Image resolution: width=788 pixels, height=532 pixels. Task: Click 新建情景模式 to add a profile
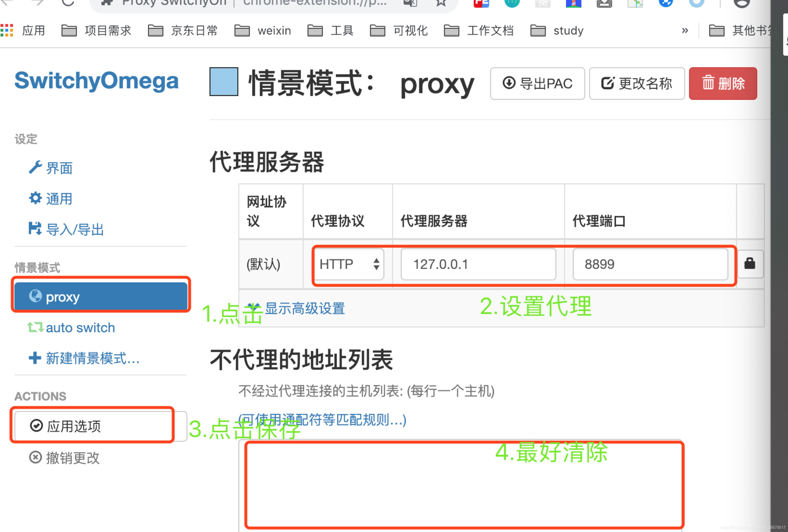click(84, 358)
